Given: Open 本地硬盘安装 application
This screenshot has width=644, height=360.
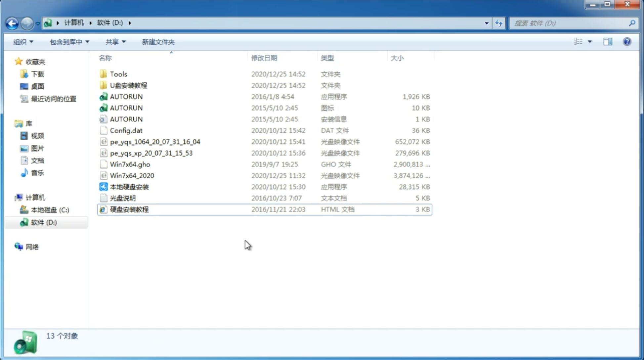Looking at the screenshot, I should (x=129, y=187).
